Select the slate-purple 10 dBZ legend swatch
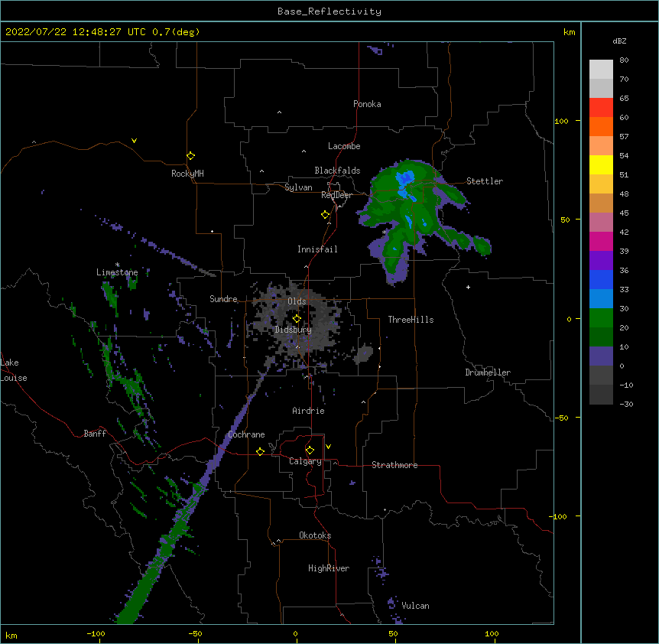659x644 pixels. 601,356
